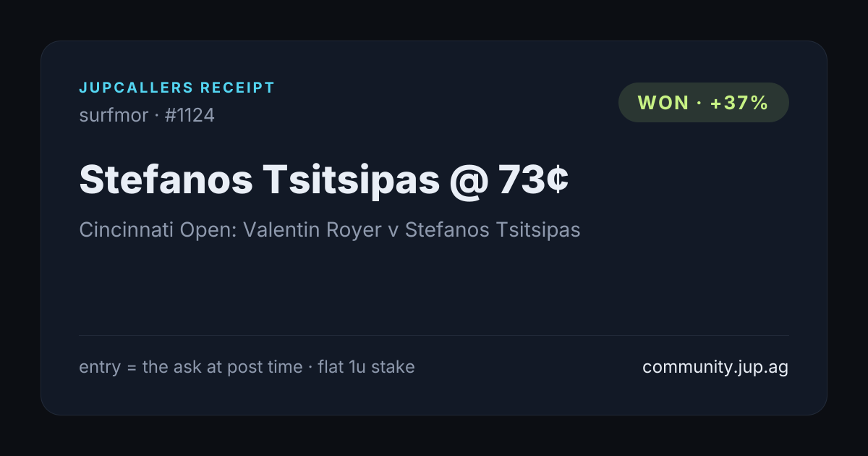Click the Stefanos Tsitsipas pick title

259,180
